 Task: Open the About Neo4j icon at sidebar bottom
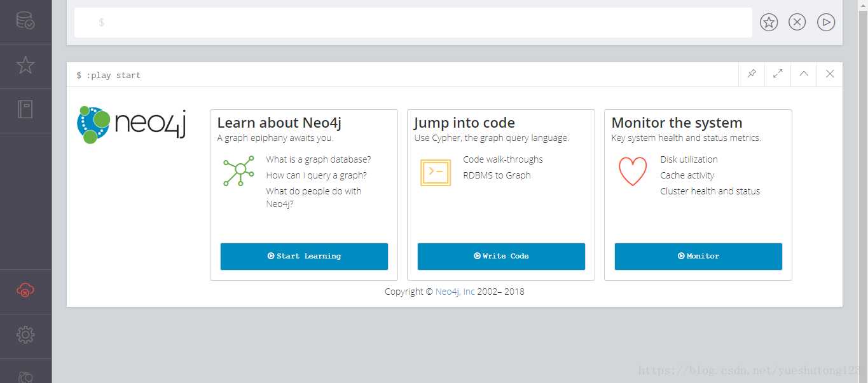pos(25,376)
